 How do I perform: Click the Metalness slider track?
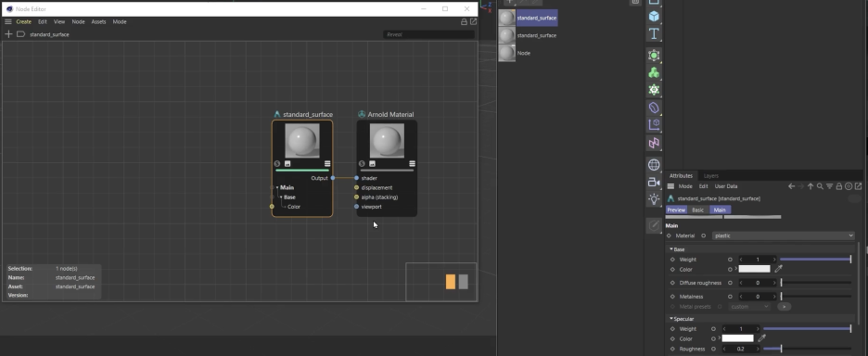[816, 297]
